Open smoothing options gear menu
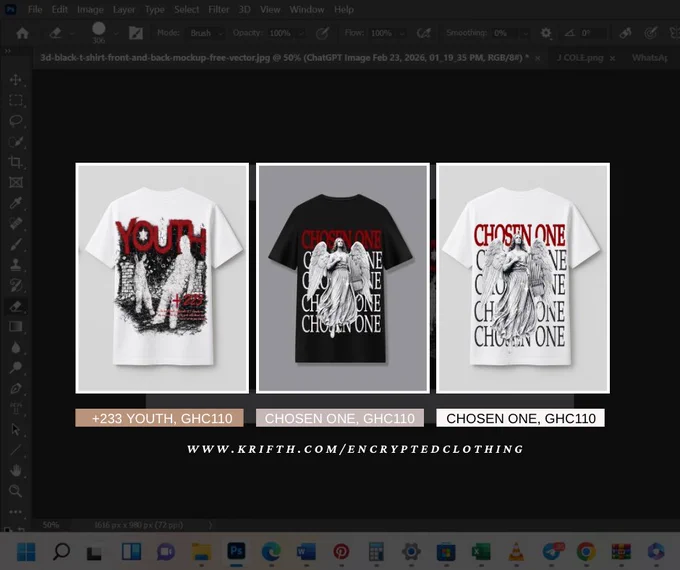The image size is (680, 570). point(546,33)
